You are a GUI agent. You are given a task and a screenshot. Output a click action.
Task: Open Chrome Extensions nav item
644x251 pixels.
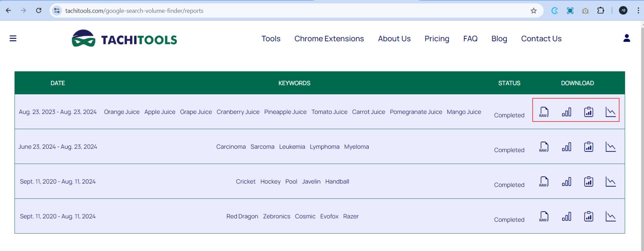(x=329, y=39)
